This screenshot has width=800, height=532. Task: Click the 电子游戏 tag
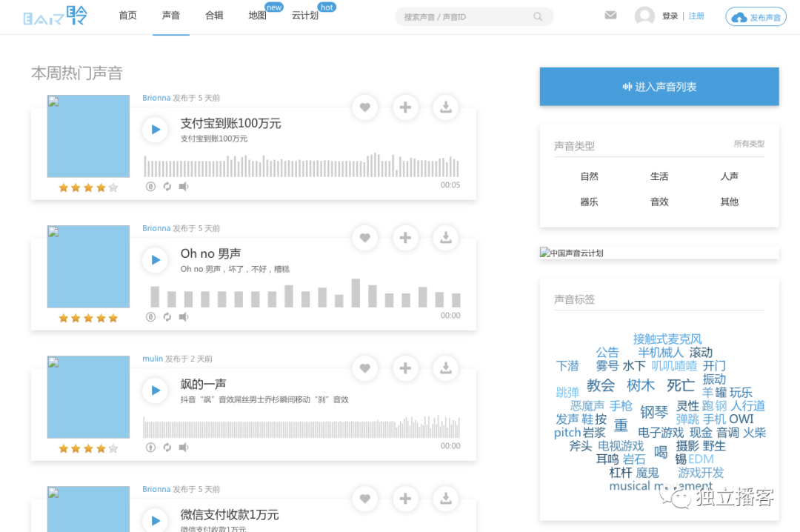coord(661,433)
